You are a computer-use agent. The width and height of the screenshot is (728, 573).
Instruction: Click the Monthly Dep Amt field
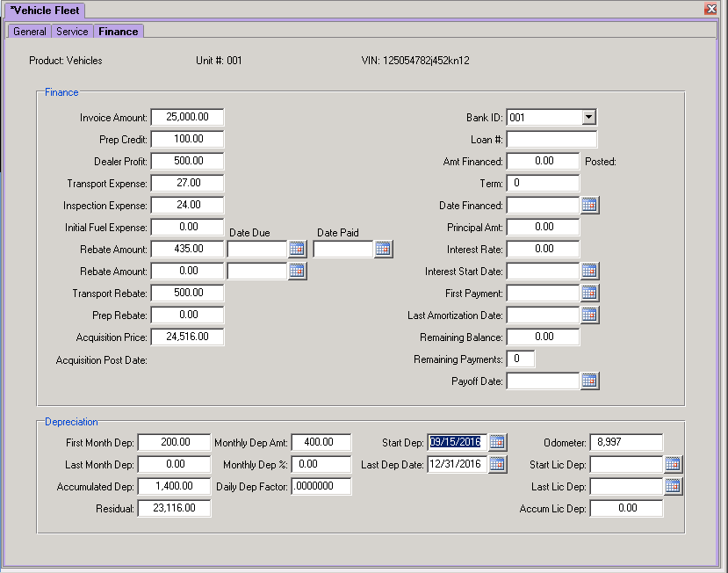coord(321,442)
